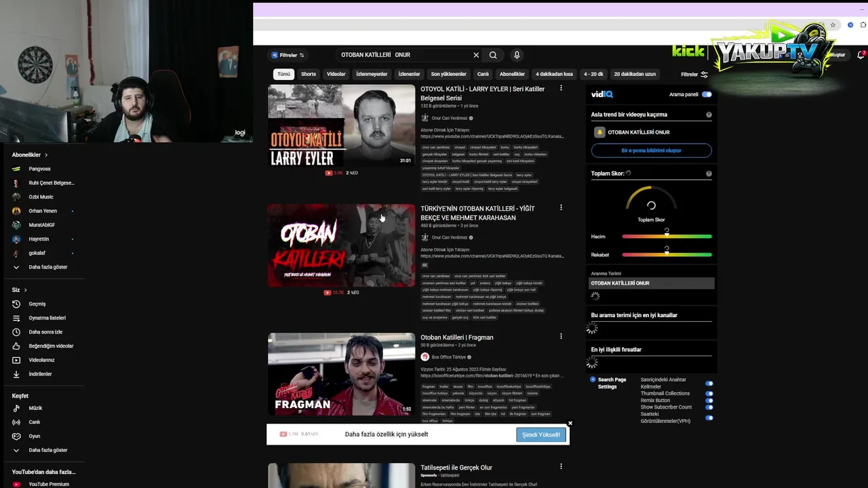Toggle the Remix Button switch

709,401
